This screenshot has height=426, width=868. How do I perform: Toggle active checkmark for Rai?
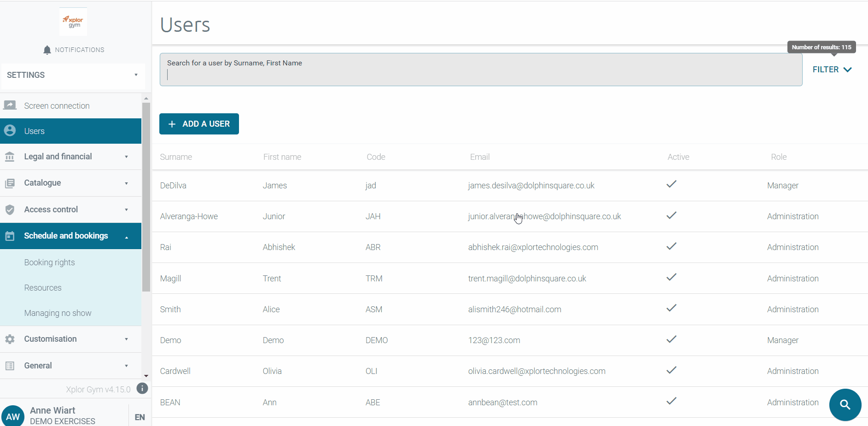coord(671,246)
